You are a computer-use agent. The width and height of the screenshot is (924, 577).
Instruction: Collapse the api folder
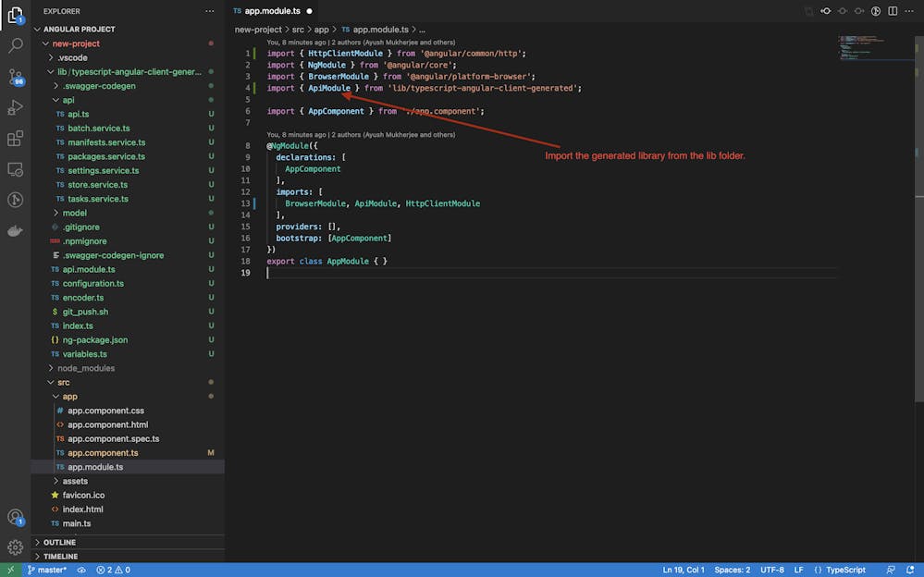click(x=68, y=100)
